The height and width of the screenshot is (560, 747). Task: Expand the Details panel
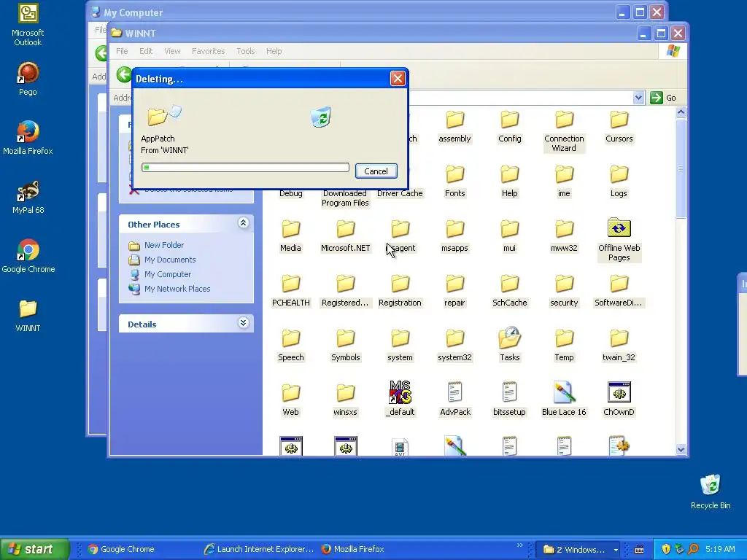point(243,323)
